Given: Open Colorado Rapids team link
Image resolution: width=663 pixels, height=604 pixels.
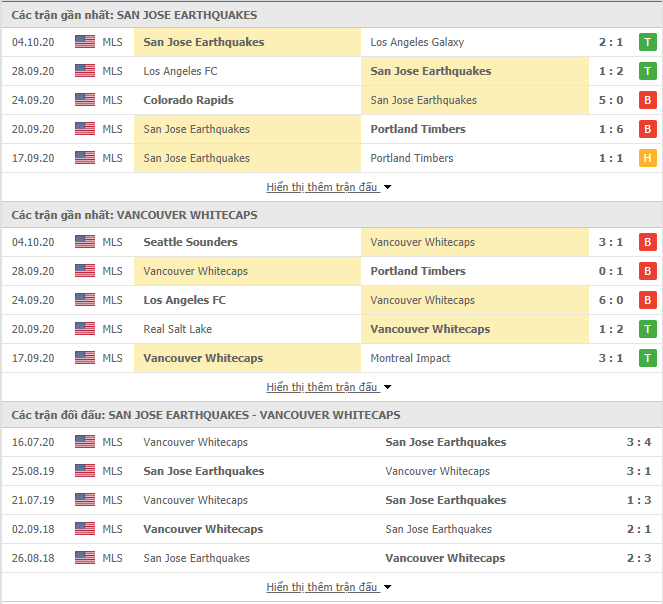Looking at the screenshot, I should click(x=189, y=100).
